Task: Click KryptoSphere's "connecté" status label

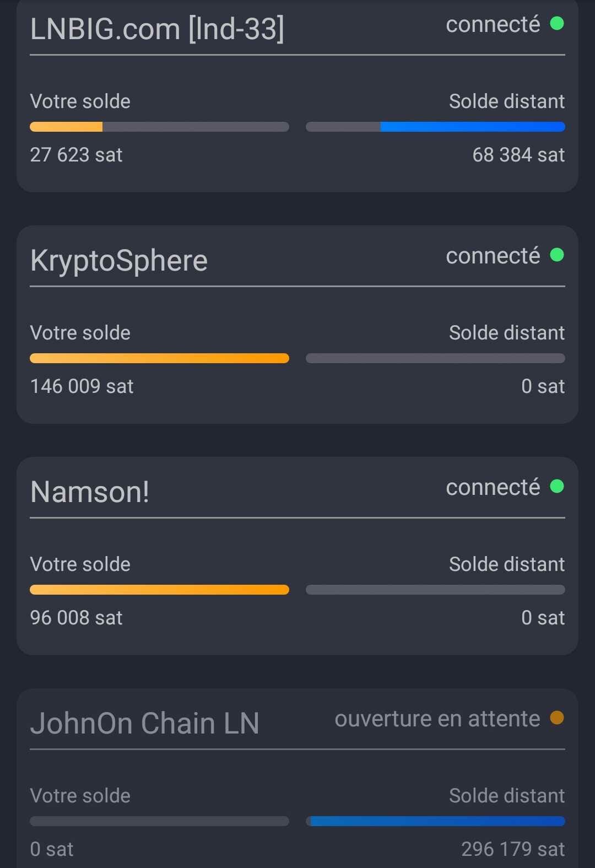Action: pos(493,256)
